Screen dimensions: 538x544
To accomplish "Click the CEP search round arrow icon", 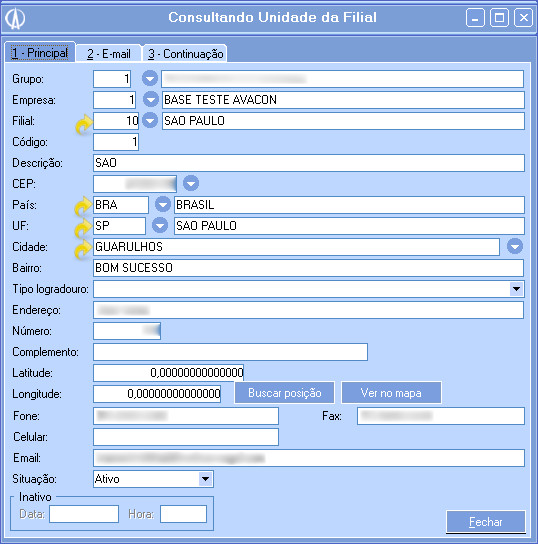I will point(191,183).
